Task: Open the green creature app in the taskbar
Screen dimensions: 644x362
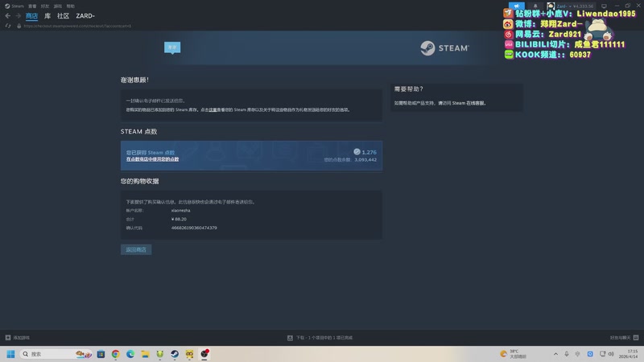Action: coord(159,354)
